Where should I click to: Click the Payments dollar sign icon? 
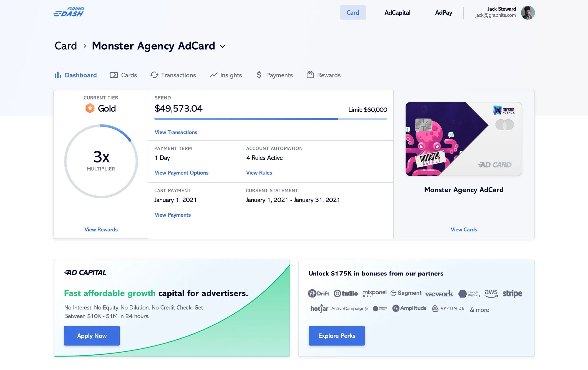tap(259, 75)
